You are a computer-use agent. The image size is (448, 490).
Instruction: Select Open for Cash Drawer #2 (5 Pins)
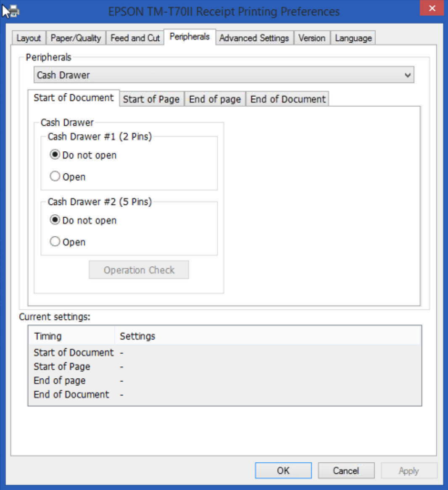(55, 242)
